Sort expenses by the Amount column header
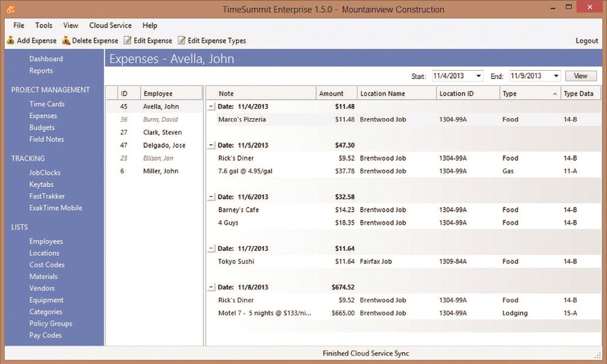This screenshot has height=364, width=607. point(334,93)
